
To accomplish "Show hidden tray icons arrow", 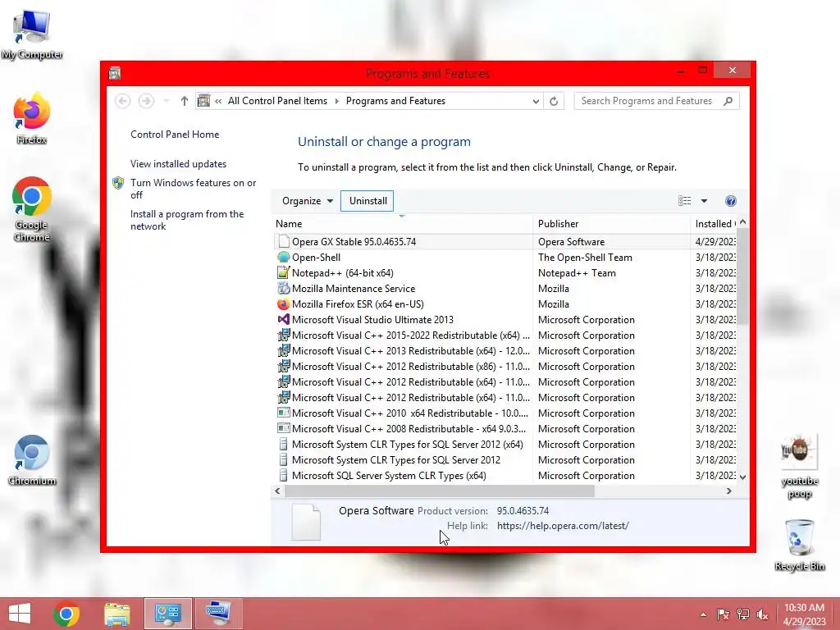I will pos(703,614).
